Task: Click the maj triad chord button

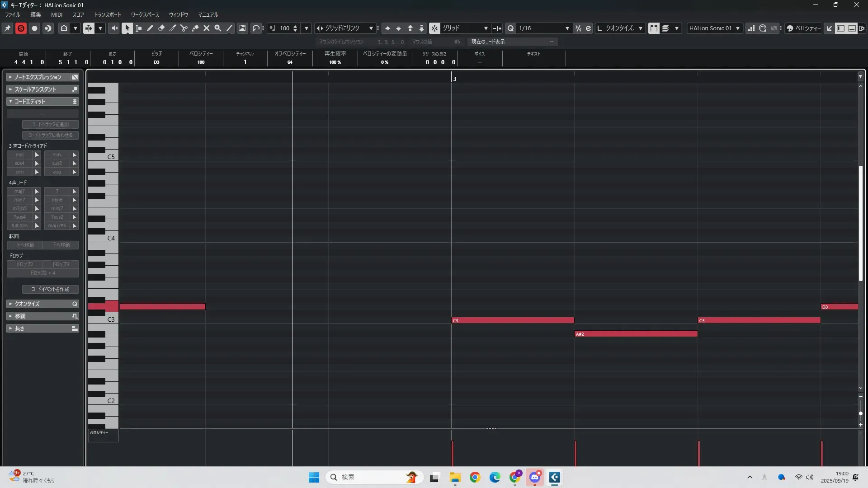Action: tap(19, 155)
